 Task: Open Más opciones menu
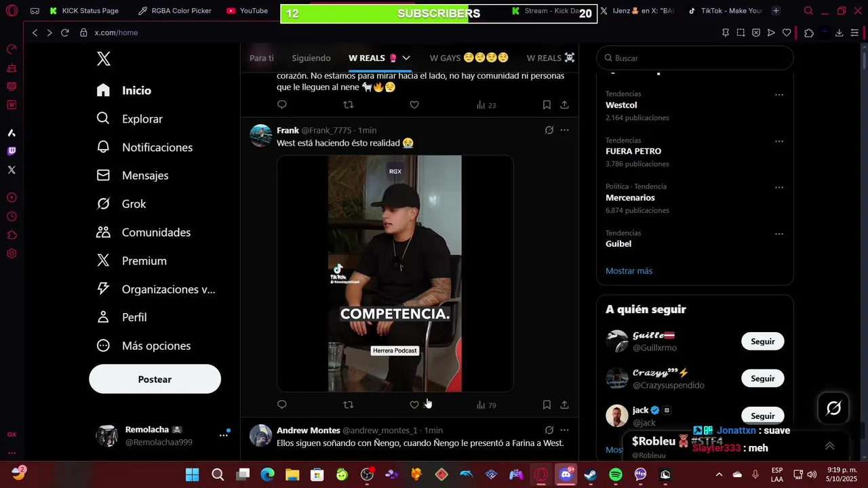pos(144,346)
